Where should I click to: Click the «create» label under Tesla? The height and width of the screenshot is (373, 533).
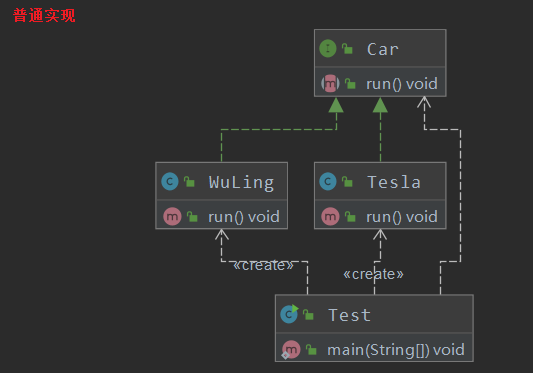373,274
